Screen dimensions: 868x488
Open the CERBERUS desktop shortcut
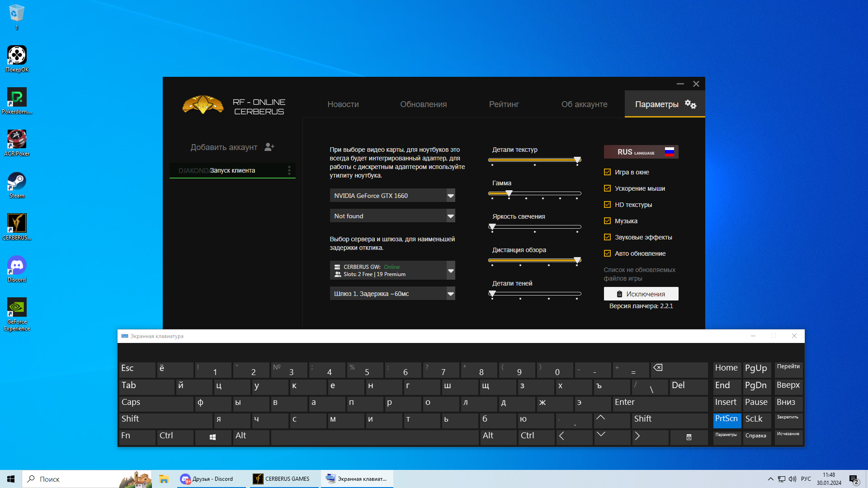tap(17, 227)
